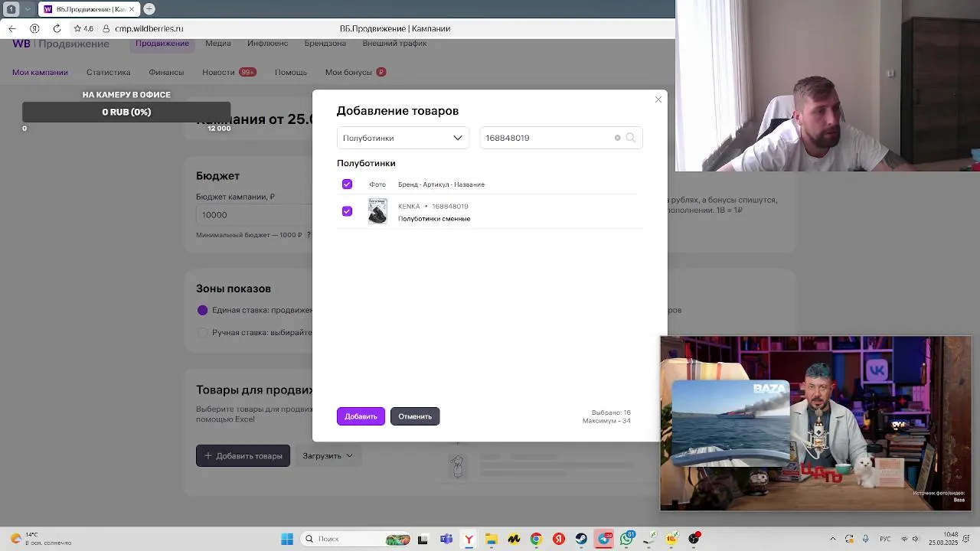Open the Помощь section

click(x=291, y=72)
